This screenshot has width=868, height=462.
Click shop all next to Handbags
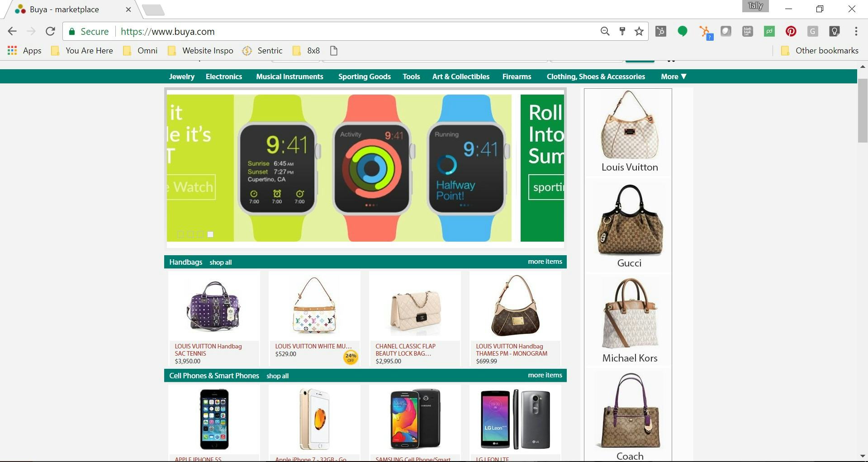(220, 262)
